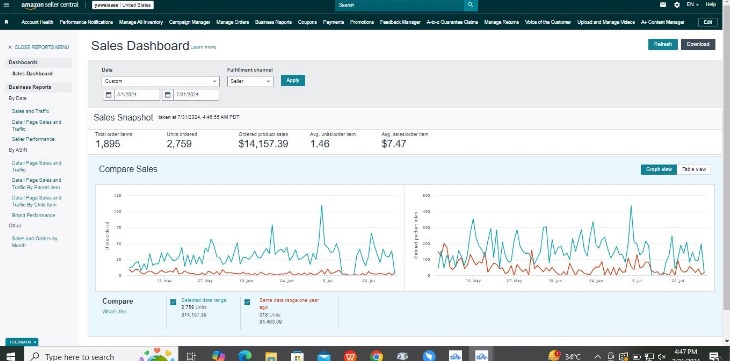730x361 pixels.
Task: Click the Apply button
Action: tap(293, 81)
